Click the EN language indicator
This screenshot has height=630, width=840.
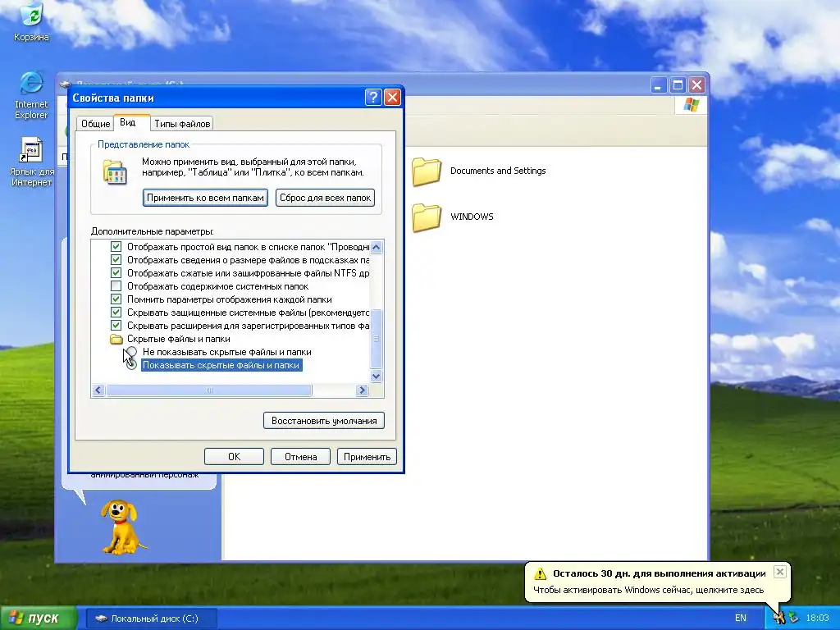point(741,618)
